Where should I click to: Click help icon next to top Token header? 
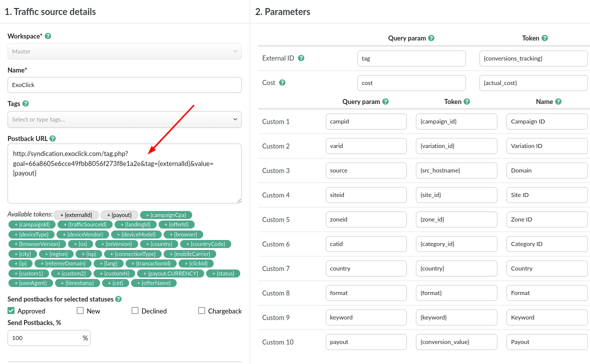tap(544, 38)
